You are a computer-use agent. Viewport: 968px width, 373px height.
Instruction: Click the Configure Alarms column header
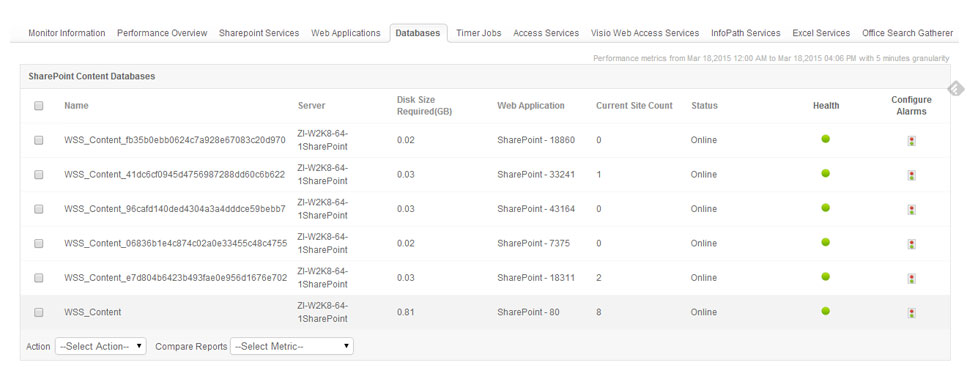(x=911, y=106)
